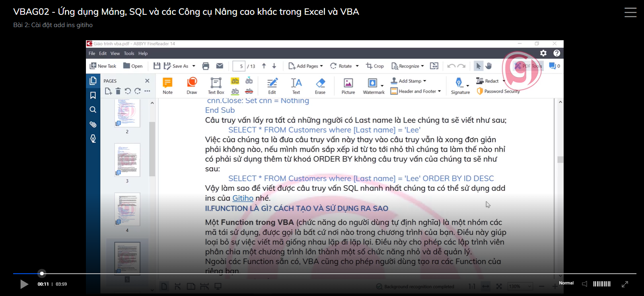Open the Bookmarks sidebar panel
Screen dimensions: 644x296
click(93, 95)
